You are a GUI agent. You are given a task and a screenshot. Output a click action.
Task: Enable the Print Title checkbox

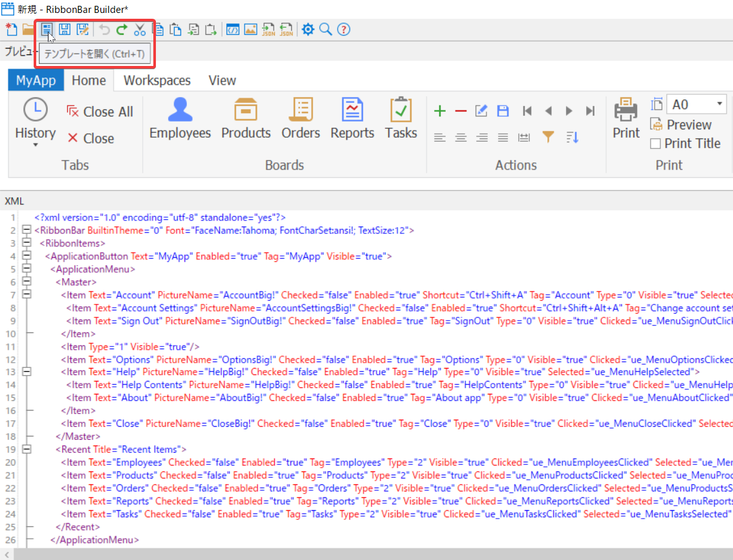click(655, 144)
